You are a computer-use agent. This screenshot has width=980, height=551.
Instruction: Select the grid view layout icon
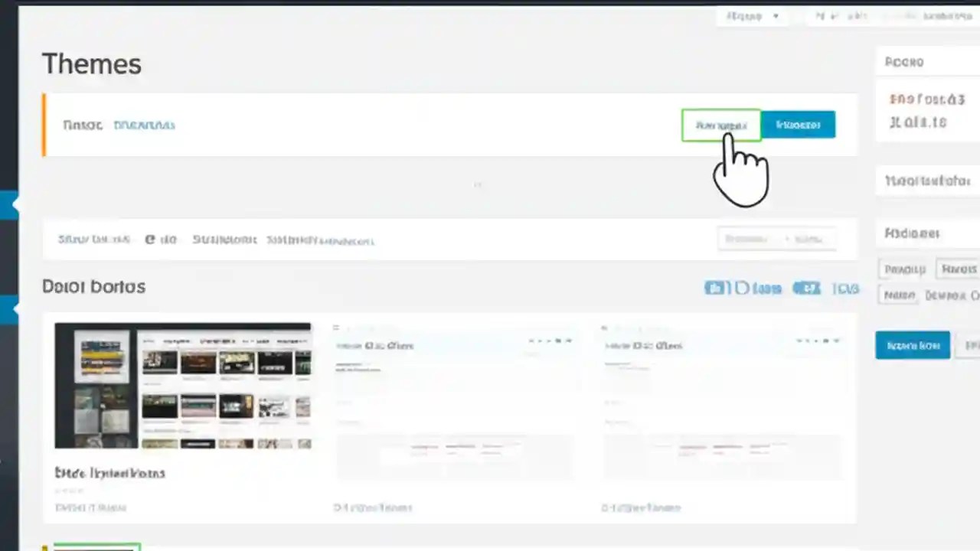pos(717,288)
